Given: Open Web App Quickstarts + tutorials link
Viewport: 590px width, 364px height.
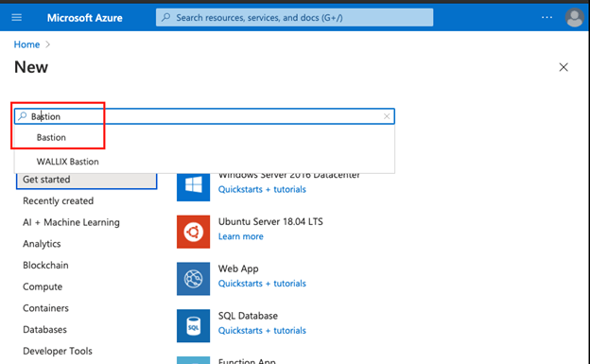Looking at the screenshot, I should coord(262,284).
